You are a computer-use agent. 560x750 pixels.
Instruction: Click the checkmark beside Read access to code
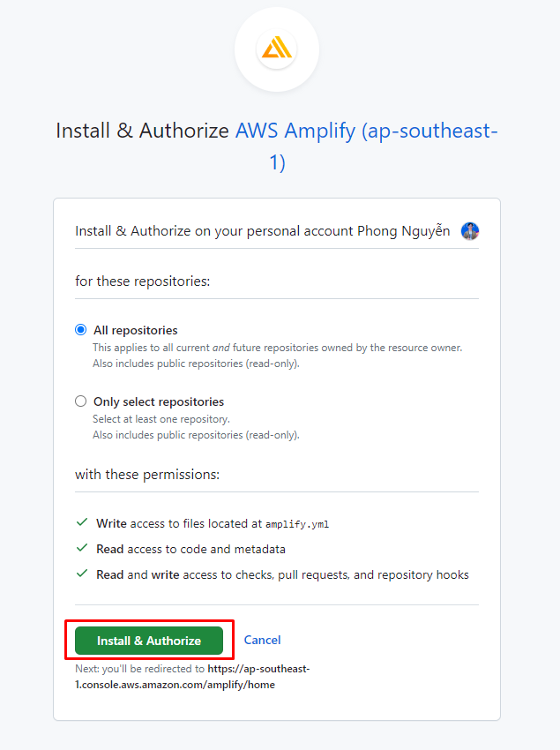[x=82, y=548]
